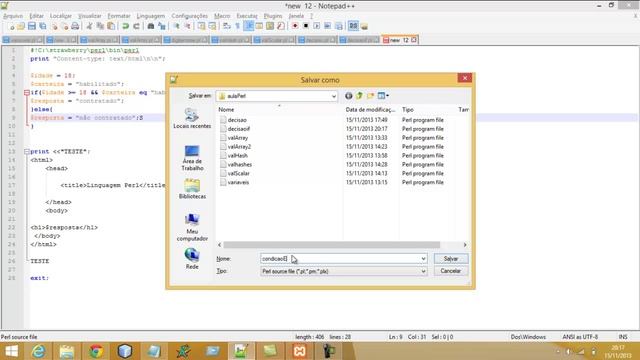Open Internet Explorer from the taskbar
640x360 pixels.
tap(38, 351)
